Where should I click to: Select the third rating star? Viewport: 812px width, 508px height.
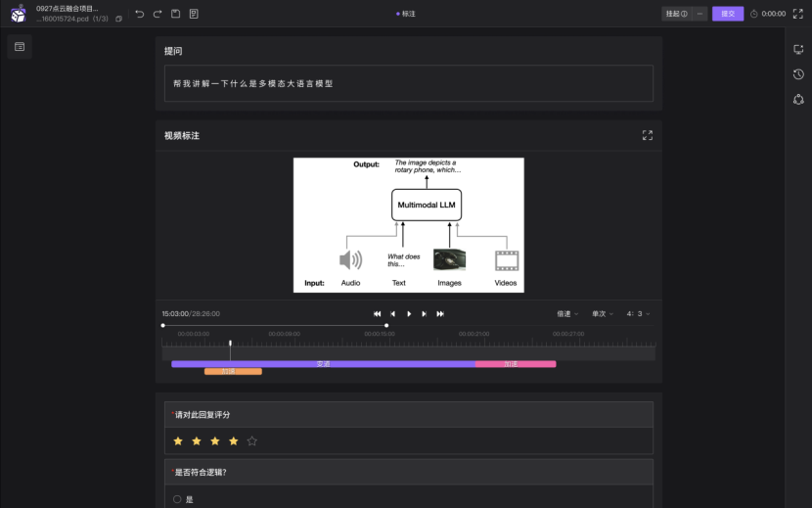coord(215,441)
